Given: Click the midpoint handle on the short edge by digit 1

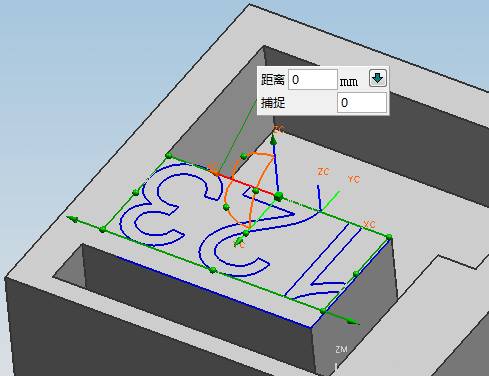Looking at the screenshot, I should point(356,274).
